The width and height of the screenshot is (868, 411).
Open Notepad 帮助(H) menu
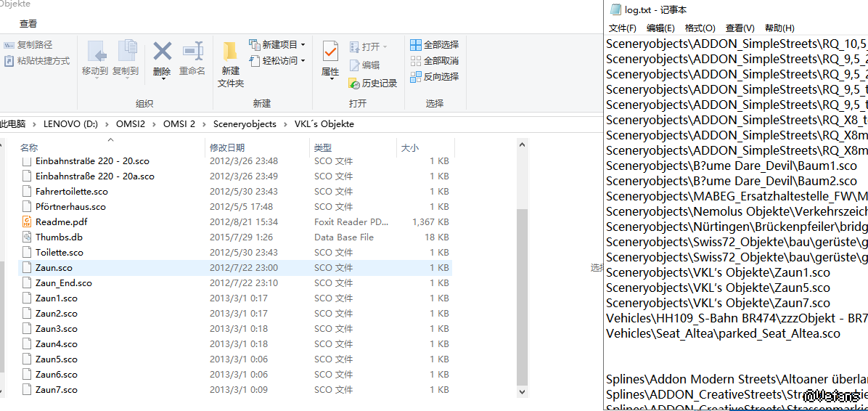779,28
